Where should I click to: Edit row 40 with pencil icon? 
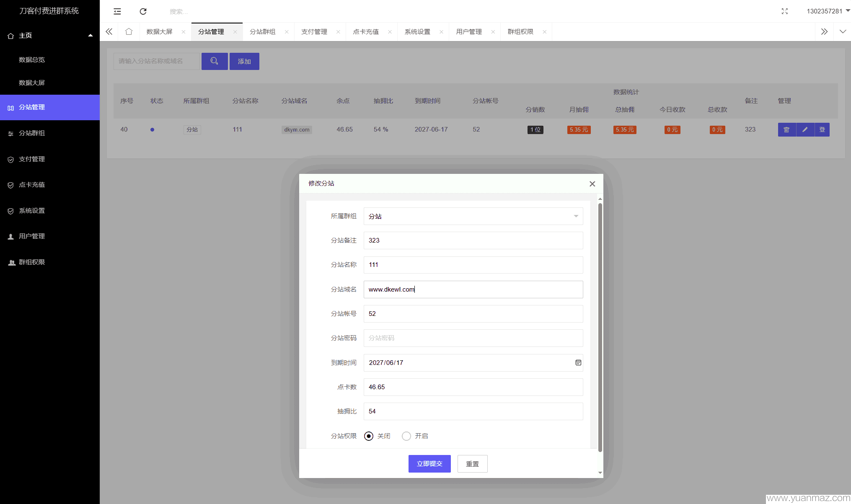tap(805, 129)
